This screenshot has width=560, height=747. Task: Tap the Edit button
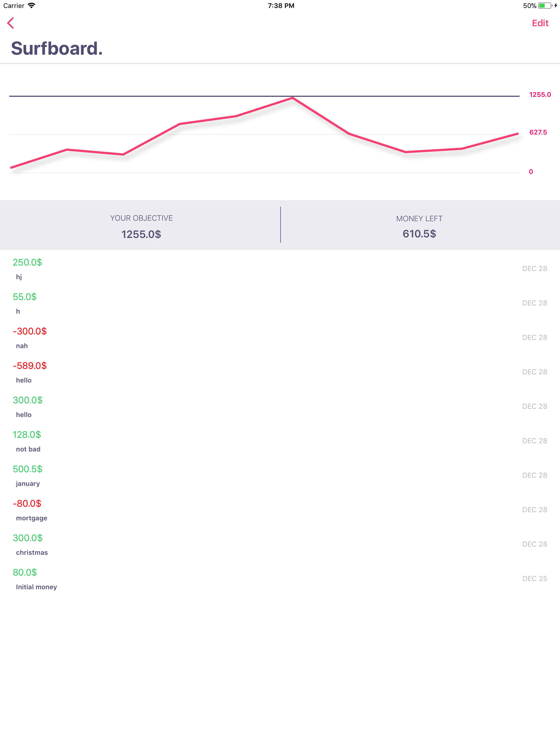coord(540,23)
